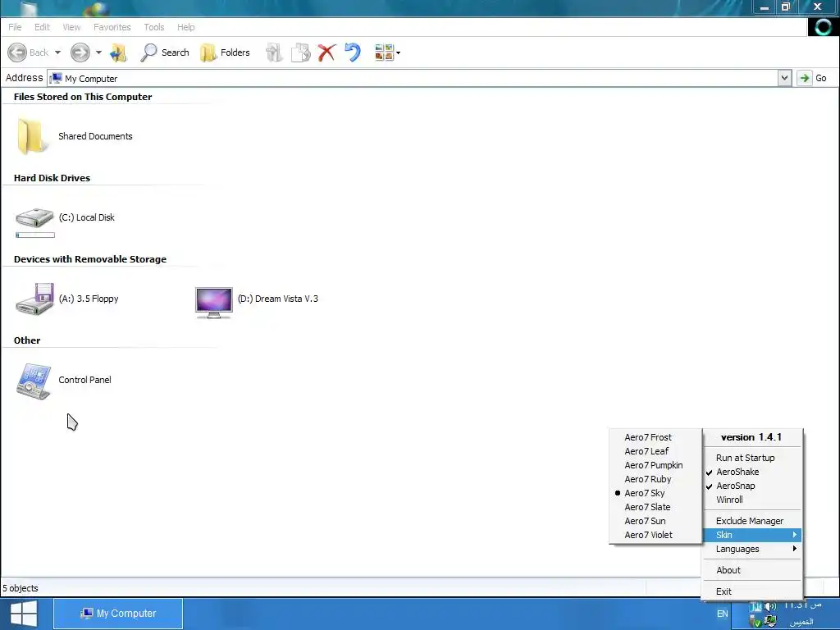Expand the Skin submenu
Viewport: 840px width, 630px height.
752,535
